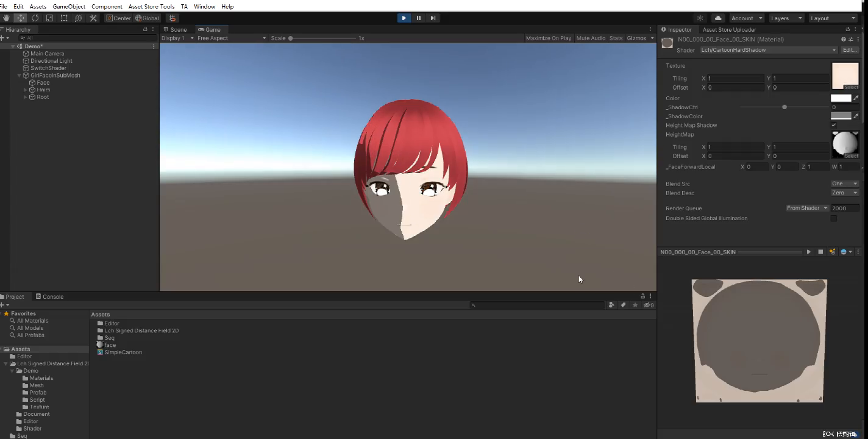Toggle Maximize On Play
The height and width of the screenshot is (439, 868).
(x=549, y=38)
